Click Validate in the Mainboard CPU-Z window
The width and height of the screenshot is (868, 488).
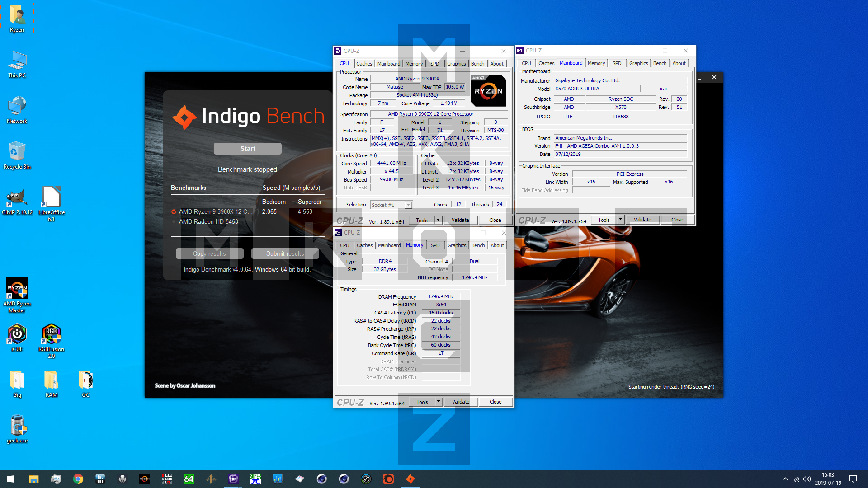click(642, 220)
